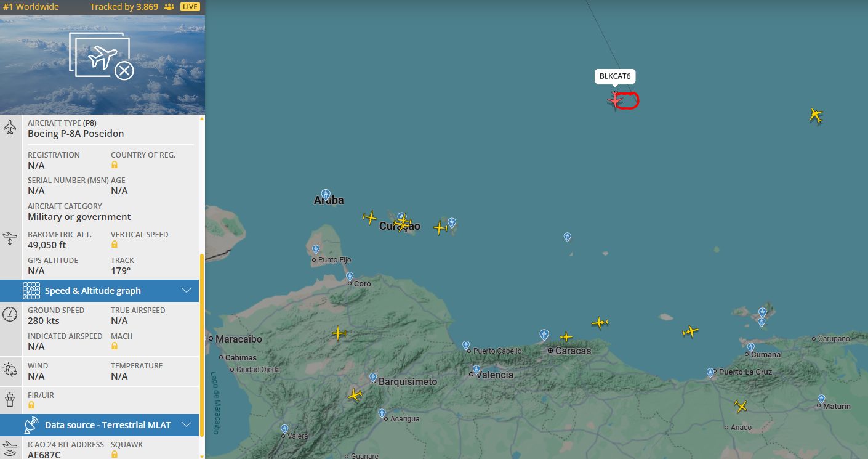Click the yellow aircraft west of Curaçao
The height and width of the screenshot is (459, 868).
coord(369,217)
